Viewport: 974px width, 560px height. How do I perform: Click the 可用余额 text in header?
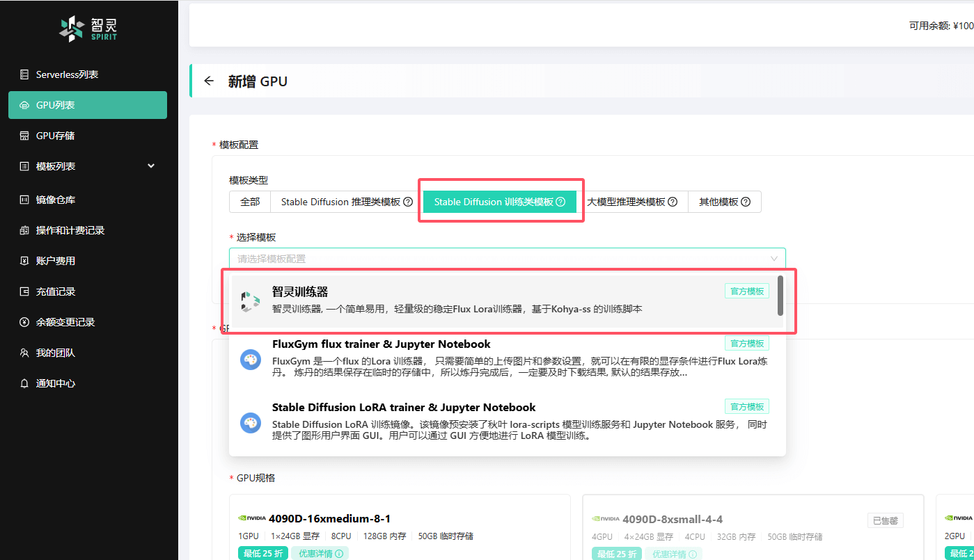941,26
